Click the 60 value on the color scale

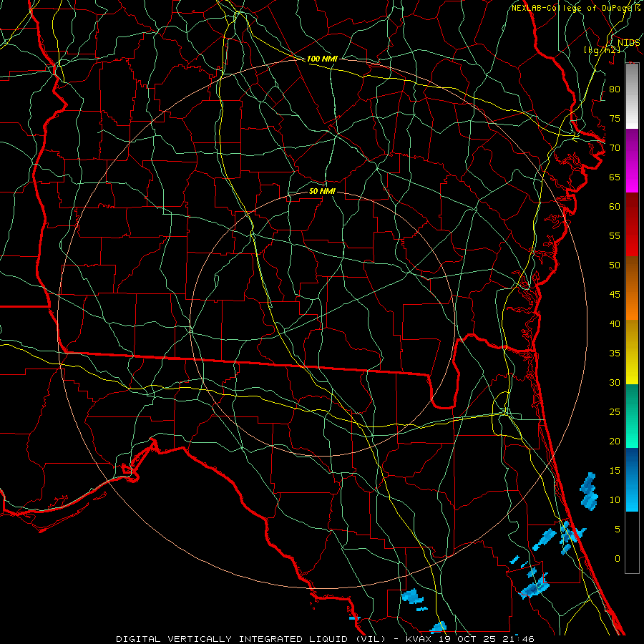tap(615, 207)
